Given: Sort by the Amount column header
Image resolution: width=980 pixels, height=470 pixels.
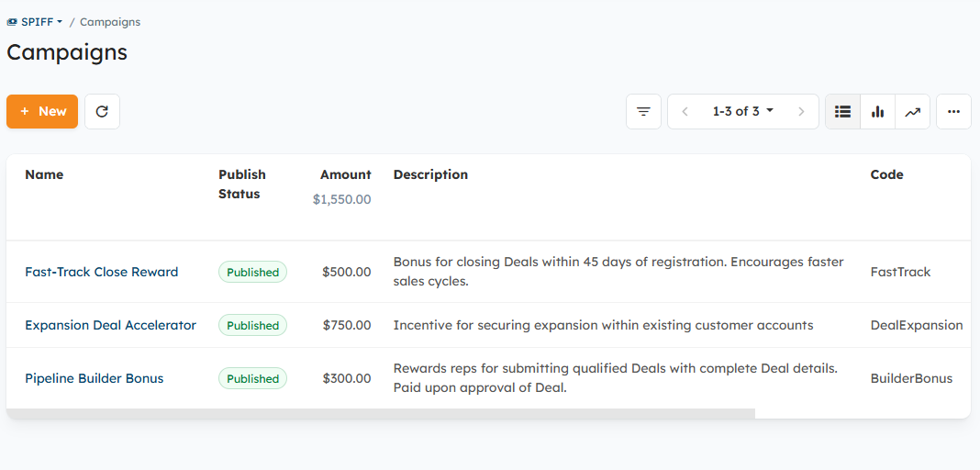Looking at the screenshot, I should pos(345,174).
